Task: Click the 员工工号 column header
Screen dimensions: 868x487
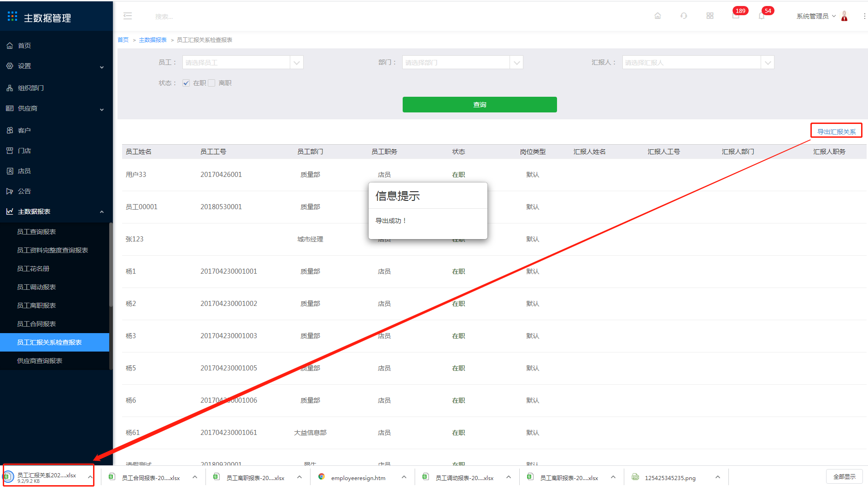Action: point(213,152)
